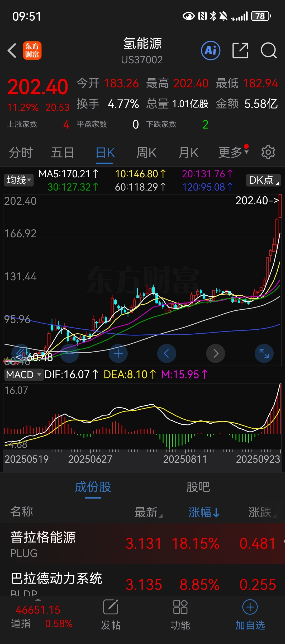Screen dimensions: 285x644
Task: Open the search magnifier icon
Action: point(269,50)
